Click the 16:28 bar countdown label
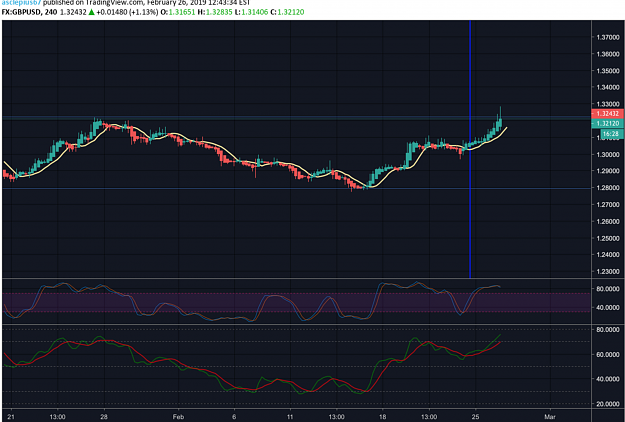625x422 pixels. (x=610, y=134)
